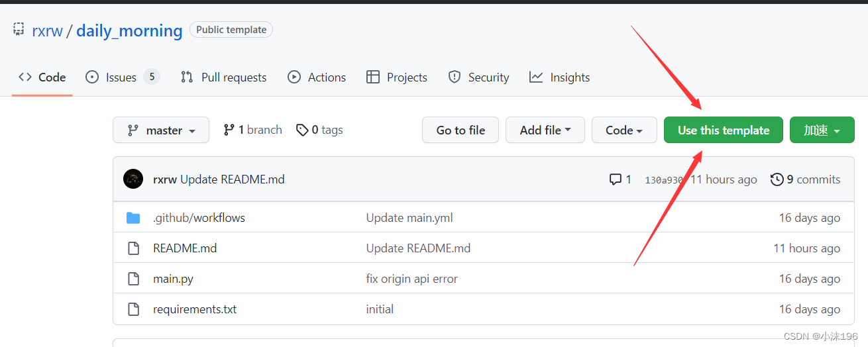Click the 11 hours ago date for README.md
This screenshot has height=347, width=868.
(x=807, y=248)
